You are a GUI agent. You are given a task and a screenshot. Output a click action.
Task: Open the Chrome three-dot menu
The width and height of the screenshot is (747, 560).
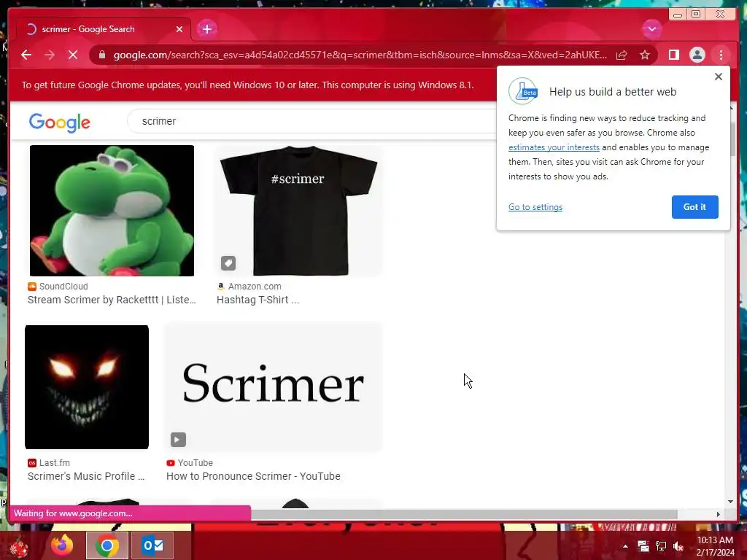pyautogui.click(x=721, y=55)
